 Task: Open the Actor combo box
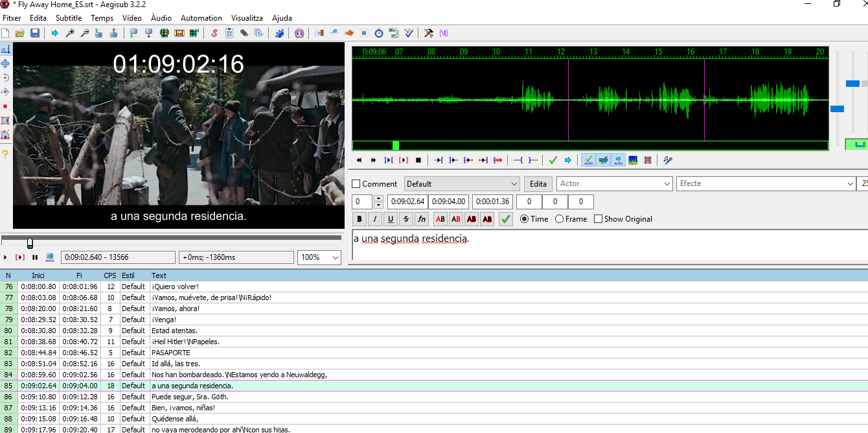coord(614,184)
